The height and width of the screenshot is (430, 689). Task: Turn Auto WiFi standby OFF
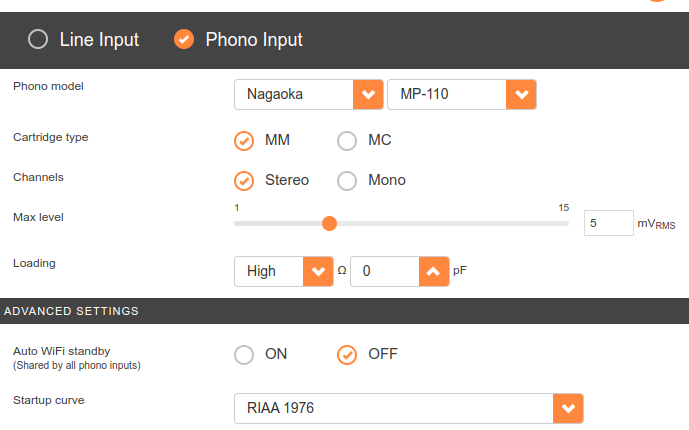point(347,354)
